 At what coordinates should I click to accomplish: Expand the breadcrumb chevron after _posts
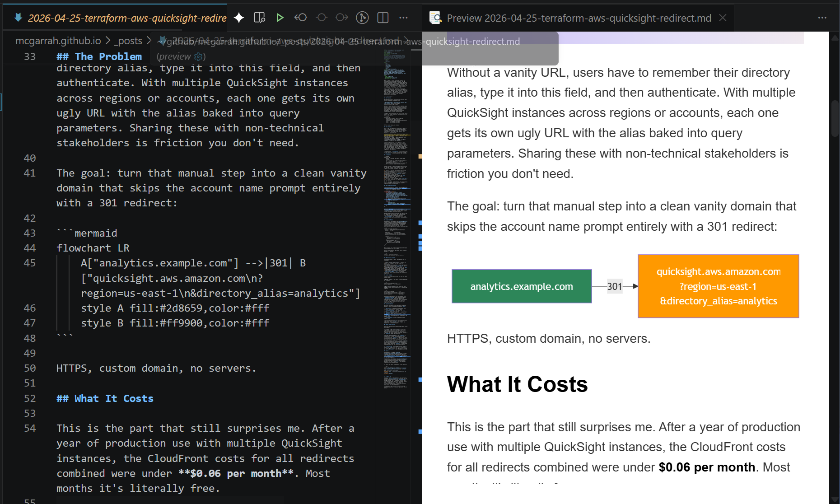(148, 41)
